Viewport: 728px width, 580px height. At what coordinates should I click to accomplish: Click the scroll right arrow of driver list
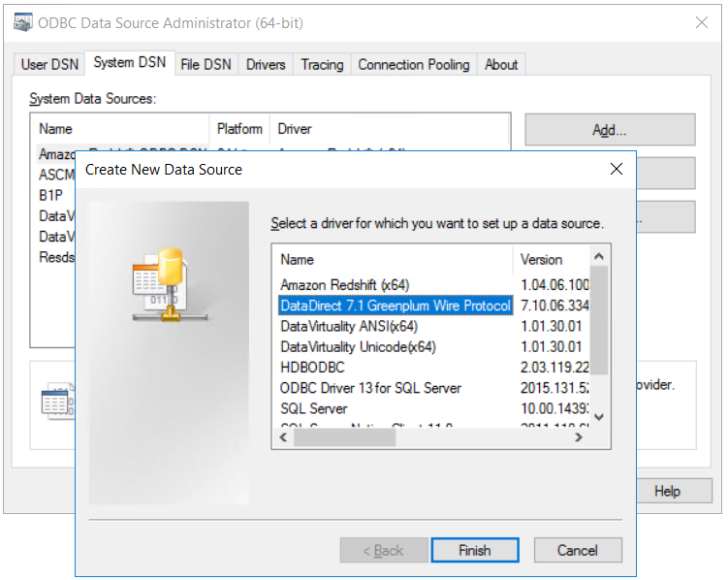click(x=579, y=437)
